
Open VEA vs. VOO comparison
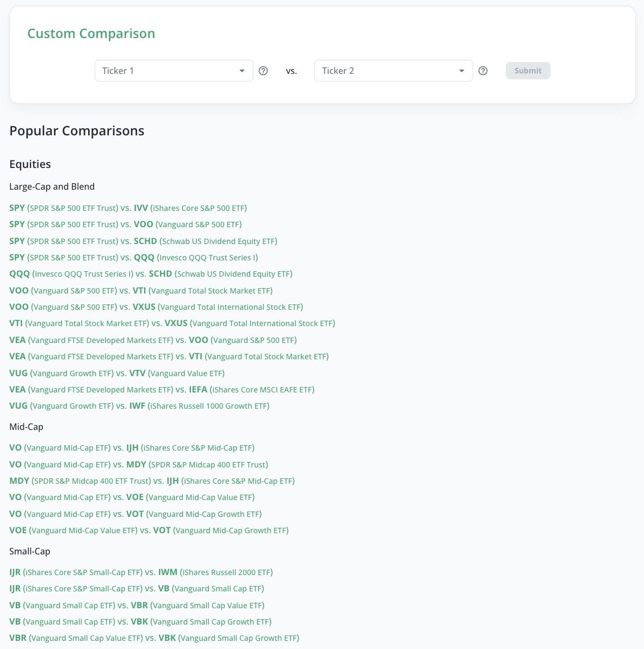[x=153, y=340]
